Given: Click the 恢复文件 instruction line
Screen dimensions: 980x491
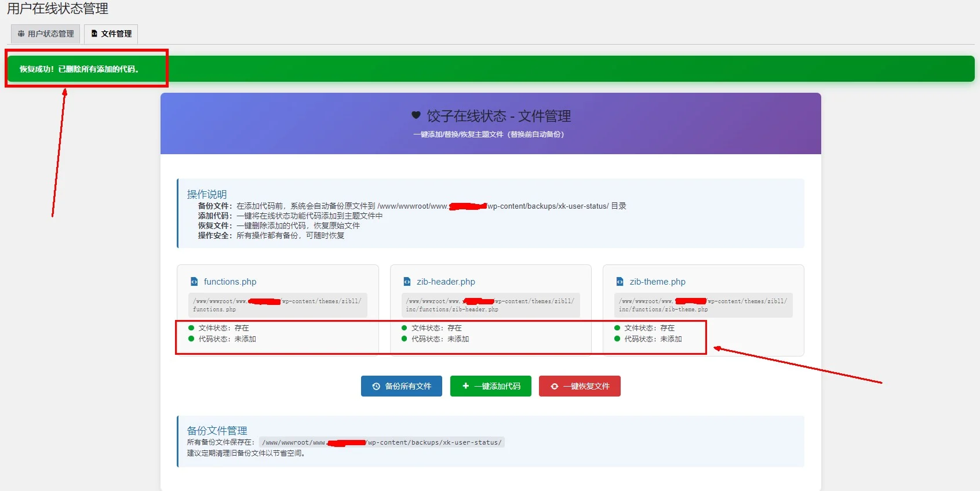Looking at the screenshot, I should point(279,226).
